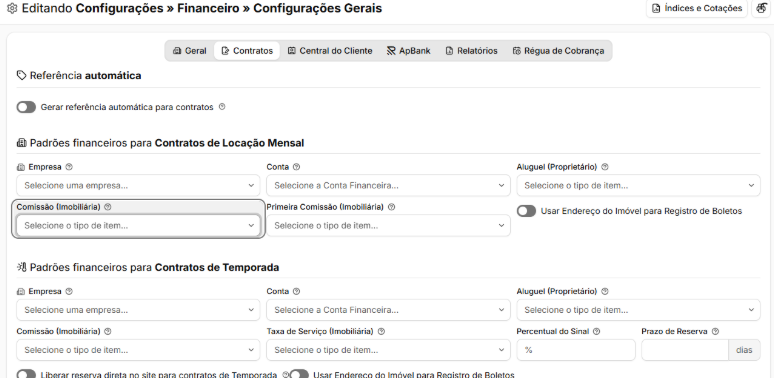
Task: Click help icon beside Primeira Comissão (Imobiliária)
Action: [x=391, y=207]
